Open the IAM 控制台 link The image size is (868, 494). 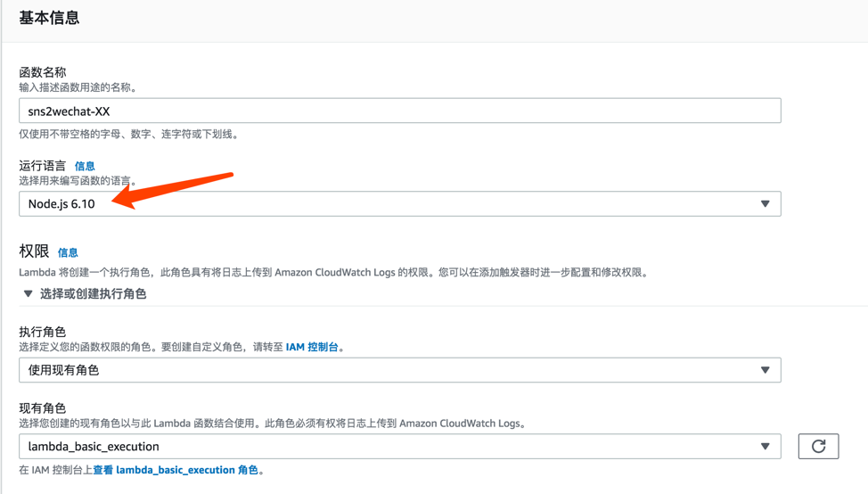[x=312, y=347]
